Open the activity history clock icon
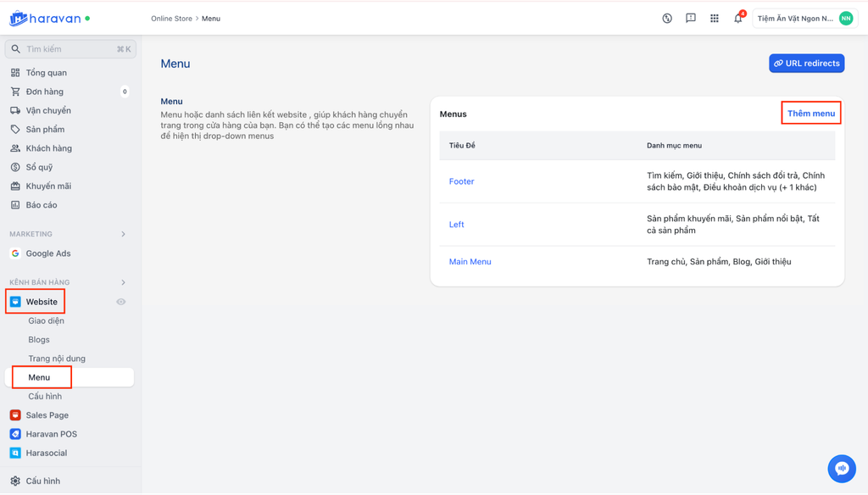 coord(667,19)
